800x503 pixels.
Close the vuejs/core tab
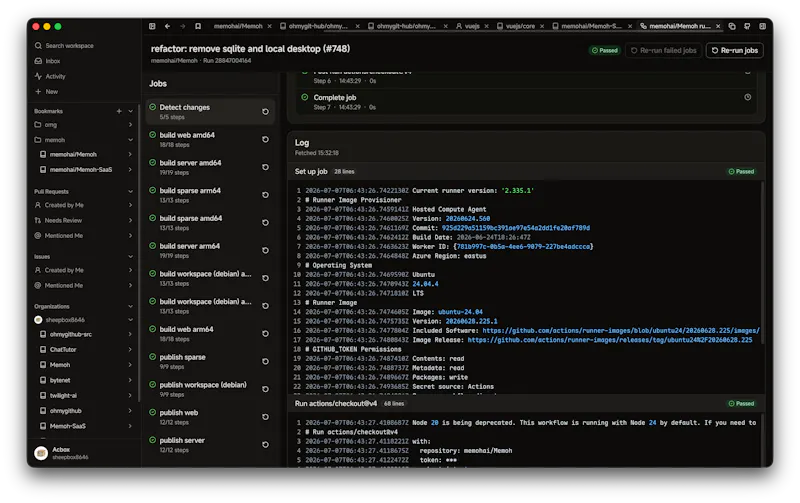coord(542,26)
